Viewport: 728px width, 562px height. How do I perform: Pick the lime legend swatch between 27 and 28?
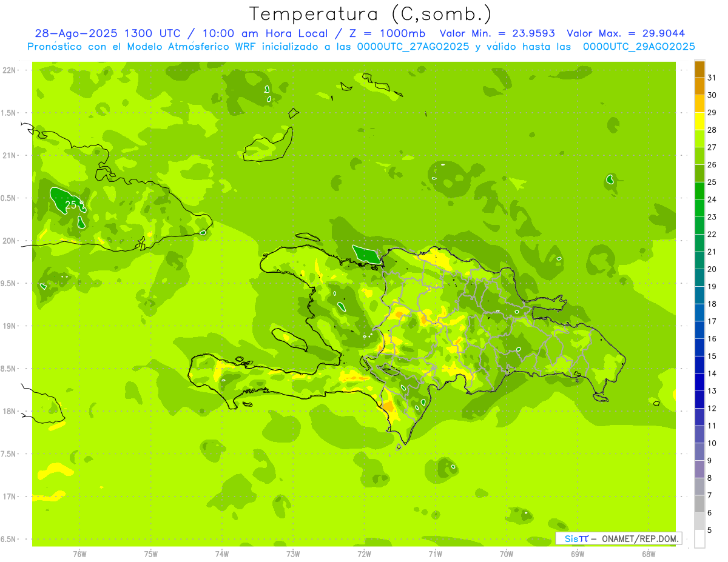point(699,138)
